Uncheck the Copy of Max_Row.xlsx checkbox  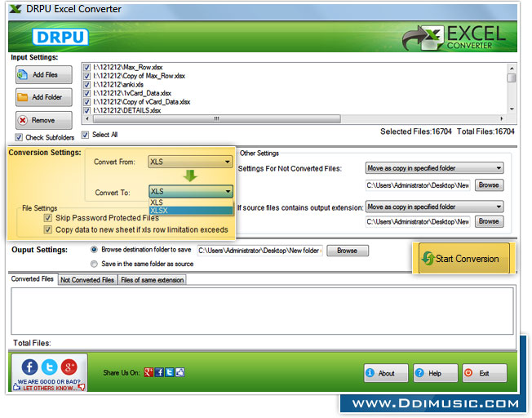[86, 76]
